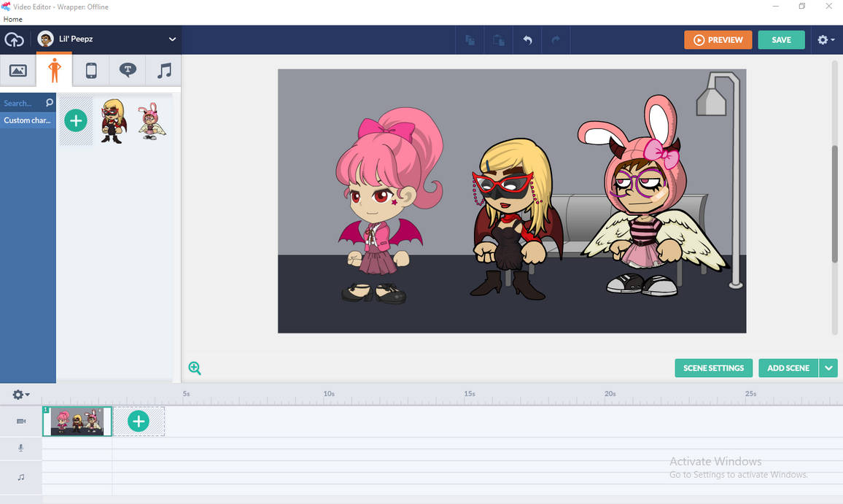Click the stage vertical scrollbar
Image resolution: width=843 pixels, height=504 pixels.
(x=835, y=204)
